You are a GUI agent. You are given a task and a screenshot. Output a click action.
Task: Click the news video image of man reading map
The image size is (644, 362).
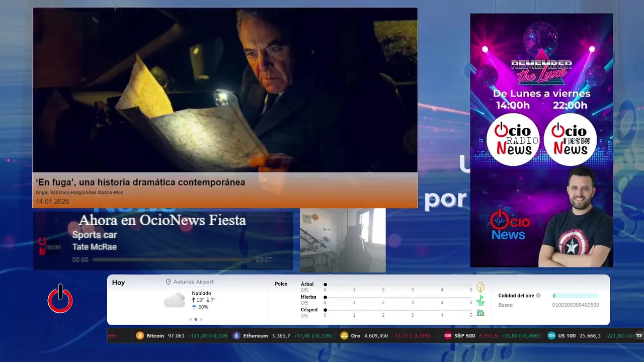click(225, 90)
